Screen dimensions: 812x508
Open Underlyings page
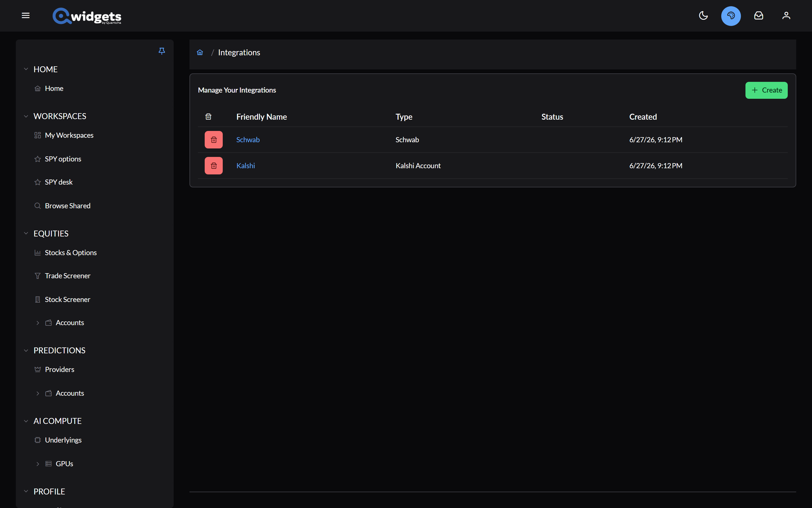pos(63,440)
